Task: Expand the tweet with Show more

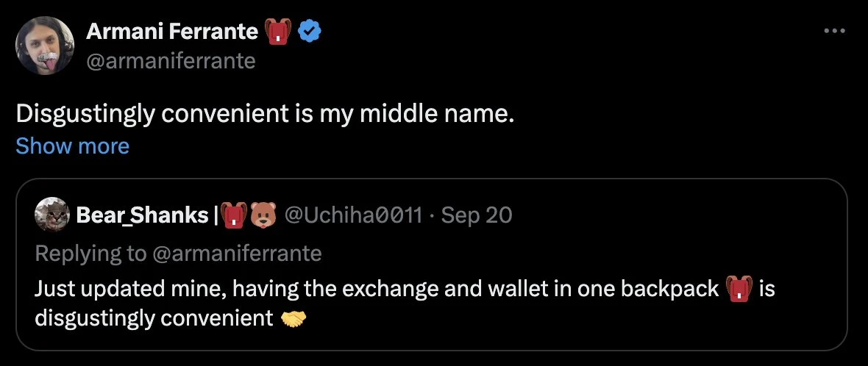Action: (x=72, y=146)
